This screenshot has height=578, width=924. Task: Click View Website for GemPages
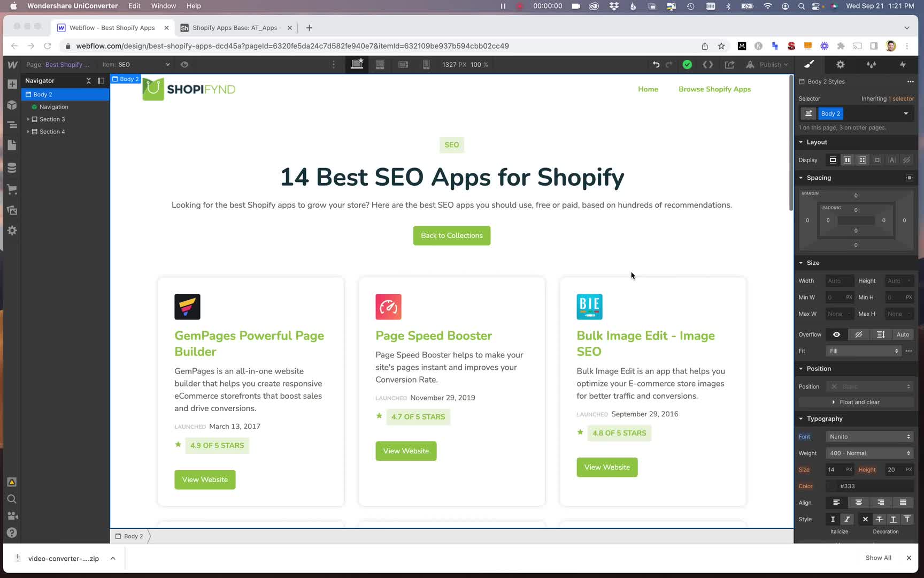point(205,480)
